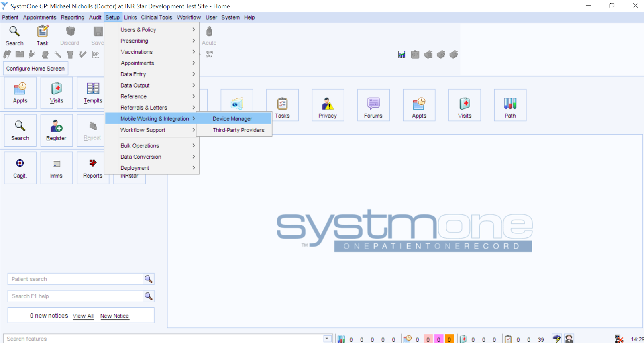Open the Search features dropdown arrow
Screen dimensions: 644x343
tap(327, 339)
